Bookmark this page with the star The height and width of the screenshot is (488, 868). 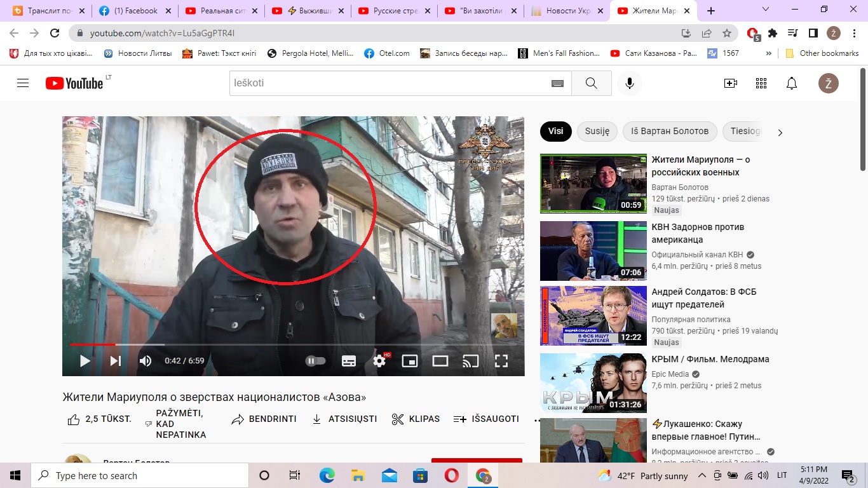click(x=726, y=33)
